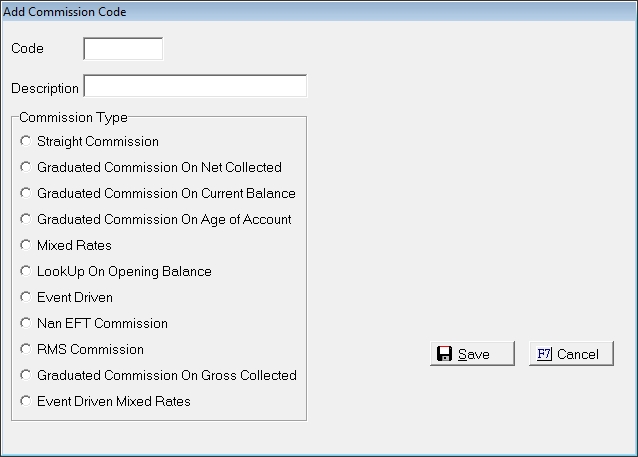Click into the Code text field
Screen dimensions: 638x457
coord(122,49)
